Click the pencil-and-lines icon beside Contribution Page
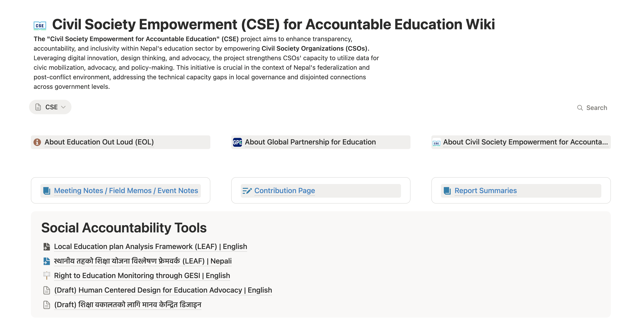The width and height of the screenshot is (644, 326). pyautogui.click(x=247, y=191)
